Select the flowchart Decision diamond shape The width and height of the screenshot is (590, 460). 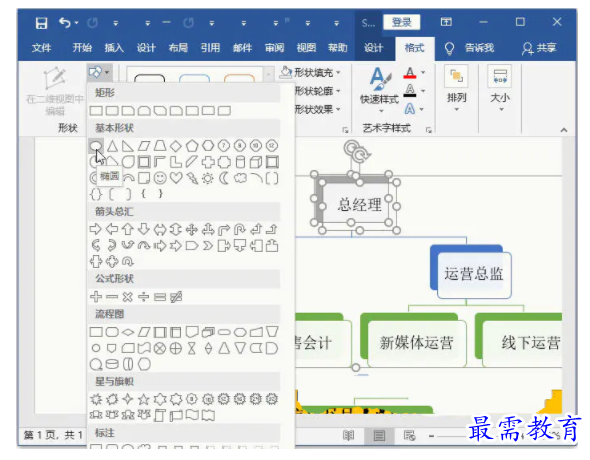128,332
